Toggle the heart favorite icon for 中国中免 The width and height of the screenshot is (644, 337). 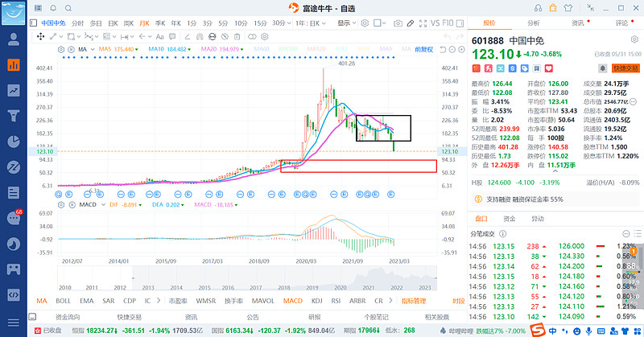pos(549,68)
